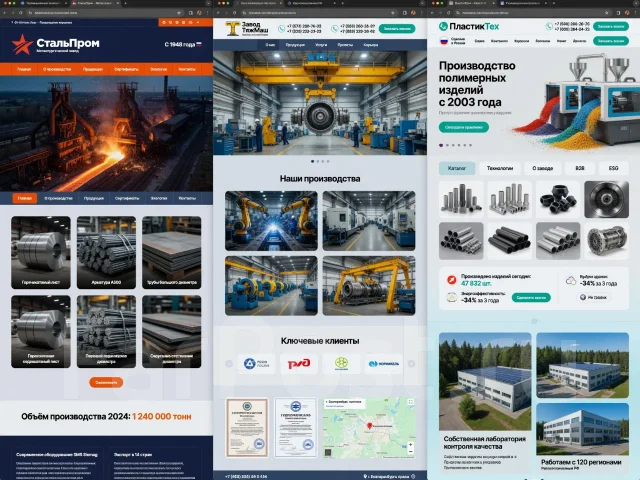Switch to О заводе tab

(x=542, y=168)
